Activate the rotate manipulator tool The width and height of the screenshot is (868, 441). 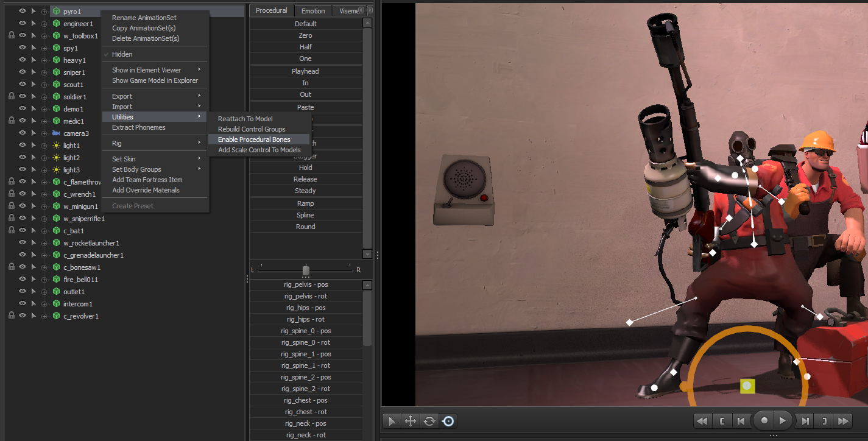click(429, 421)
